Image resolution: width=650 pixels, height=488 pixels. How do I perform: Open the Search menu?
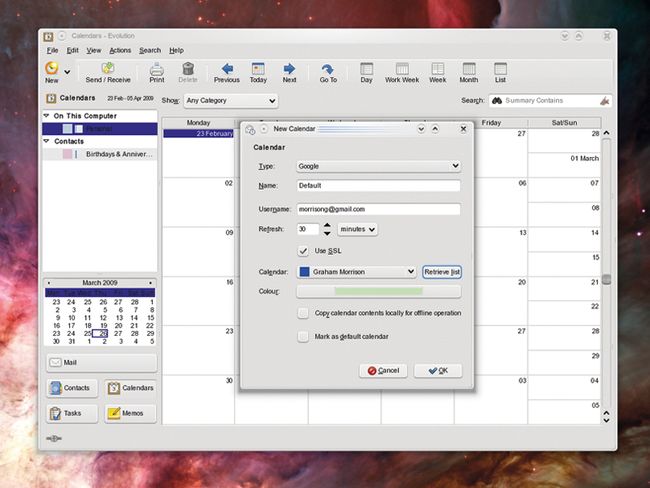coord(150,50)
